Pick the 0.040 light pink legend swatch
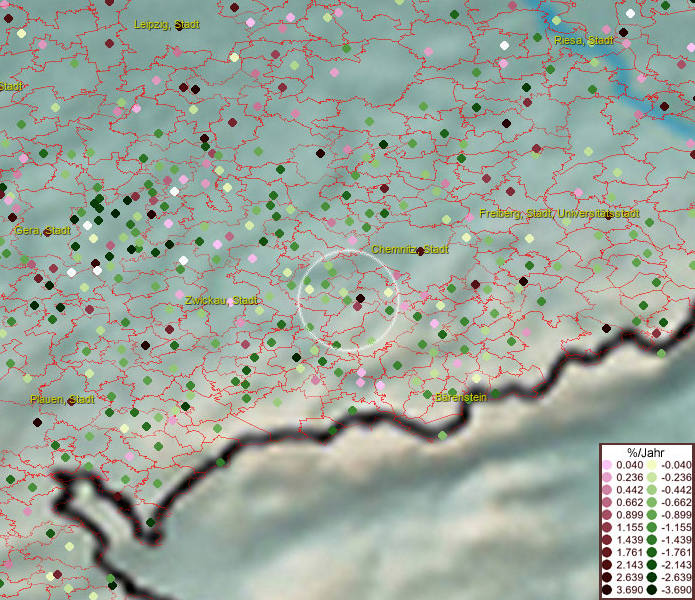Screen dimensions: 695x600 click(x=607, y=465)
